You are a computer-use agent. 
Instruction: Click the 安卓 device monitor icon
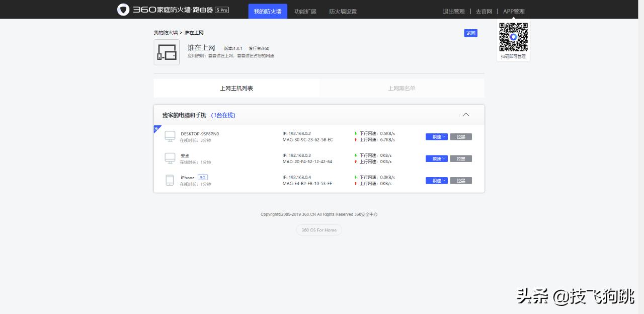click(170, 158)
